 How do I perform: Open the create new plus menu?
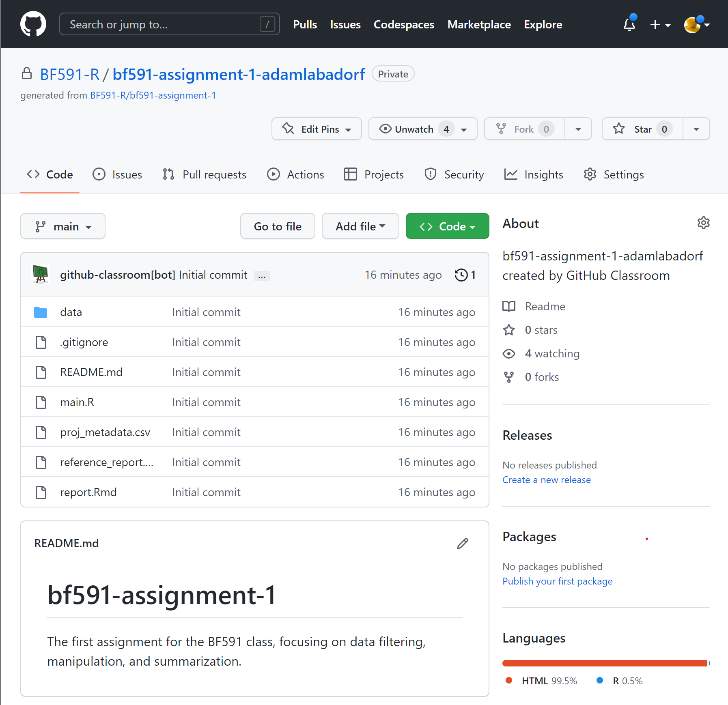pyautogui.click(x=660, y=25)
